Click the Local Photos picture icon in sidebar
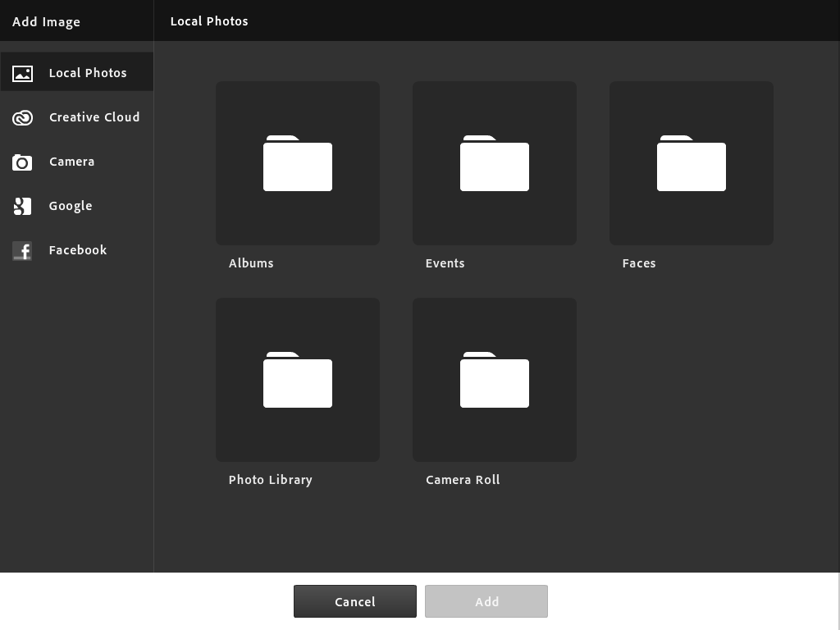This screenshot has height=630, width=840. pyautogui.click(x=22, y=74)
